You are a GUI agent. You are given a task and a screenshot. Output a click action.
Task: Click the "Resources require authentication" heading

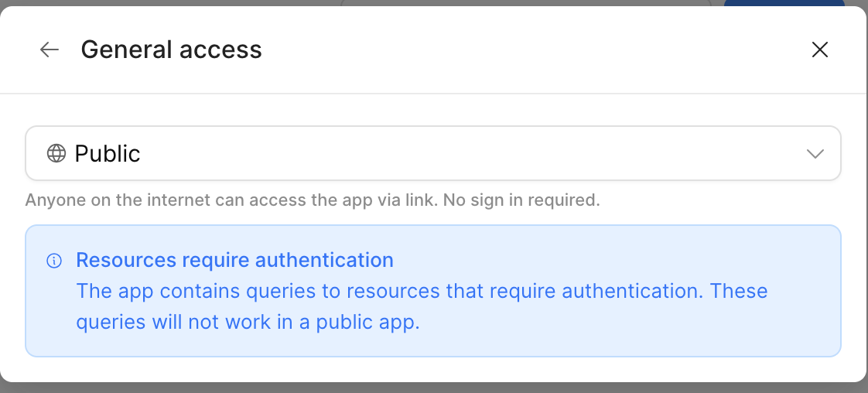(234, 260)
